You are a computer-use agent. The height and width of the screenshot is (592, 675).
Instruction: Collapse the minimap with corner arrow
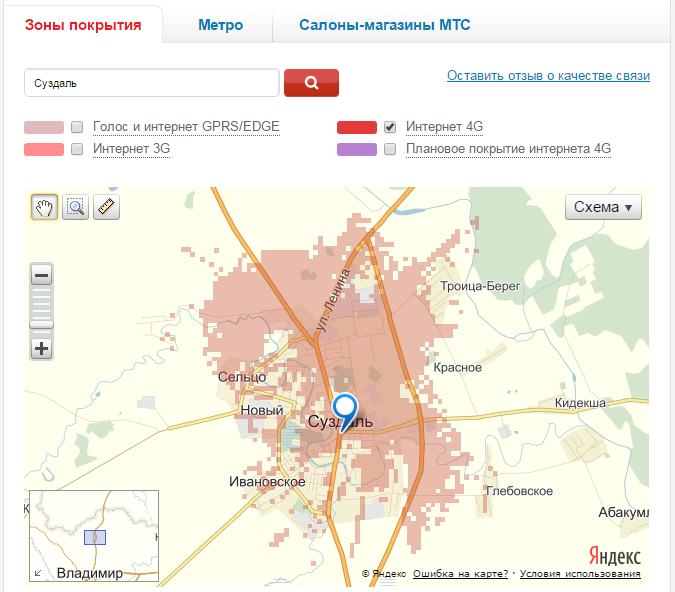pos(38,573)
